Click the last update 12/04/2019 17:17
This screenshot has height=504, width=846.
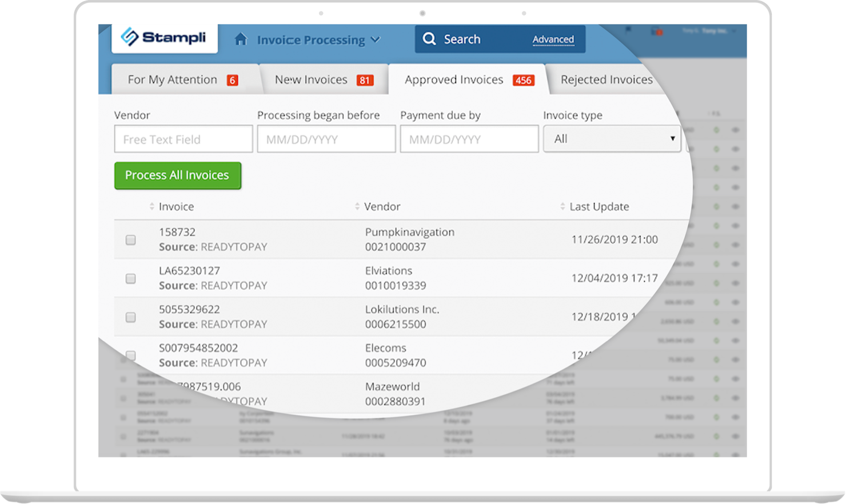click(x=614, y=278)
